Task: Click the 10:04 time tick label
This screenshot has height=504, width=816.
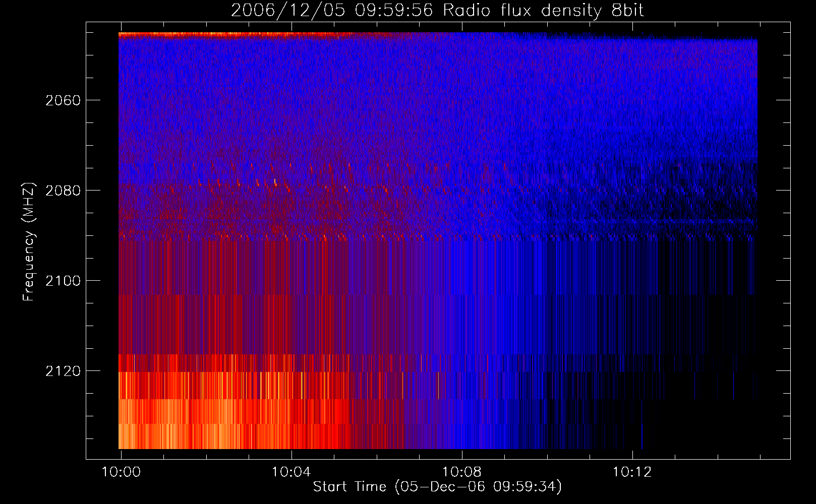Action: pyautogui.click(x=292, y=472)
